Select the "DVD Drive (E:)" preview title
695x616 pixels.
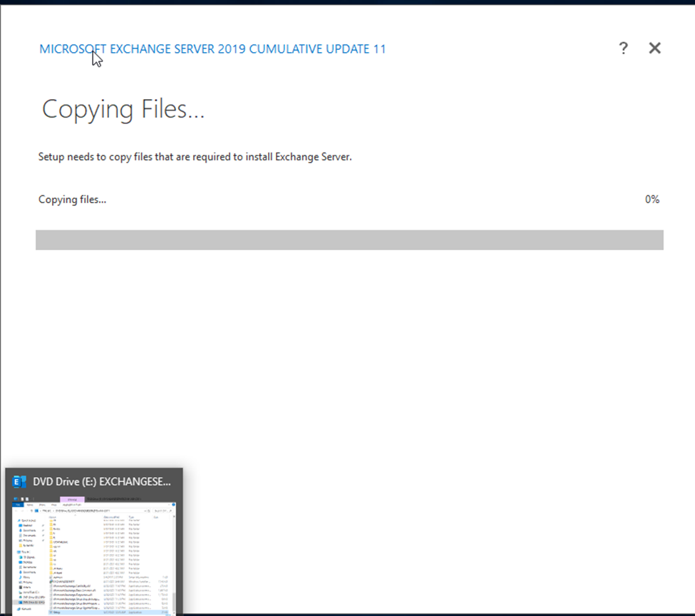pyautogui.click(x=102, y=482)
